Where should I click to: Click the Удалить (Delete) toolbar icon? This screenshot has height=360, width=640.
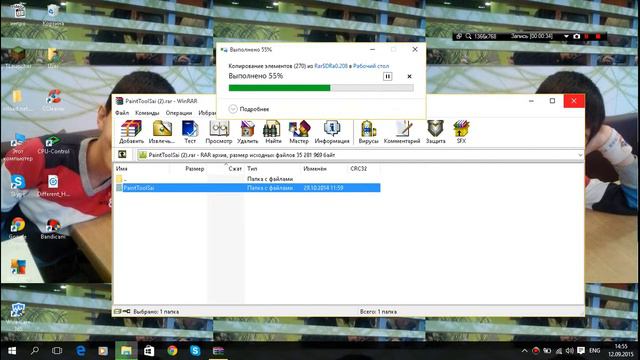(x=247, y=132)
